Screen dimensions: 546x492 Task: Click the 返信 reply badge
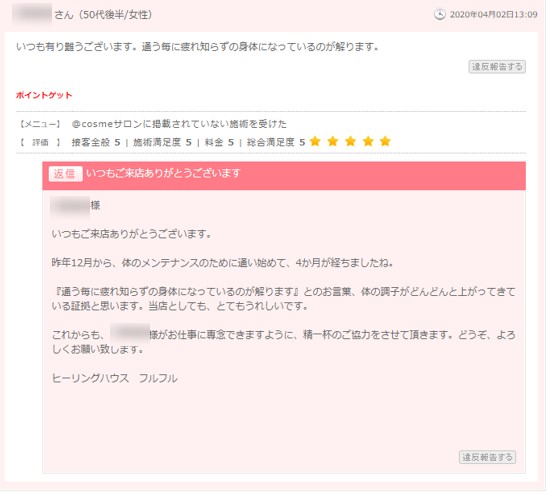click(x=65, y=173)
